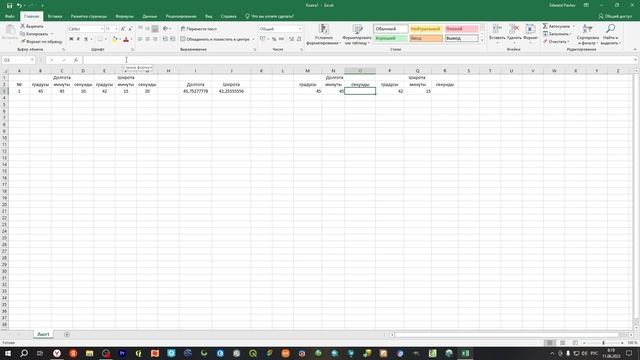The image size is (640, 360).
Task: Switch to the Формулы (Formulas) tab
Action: coord(124,16)
